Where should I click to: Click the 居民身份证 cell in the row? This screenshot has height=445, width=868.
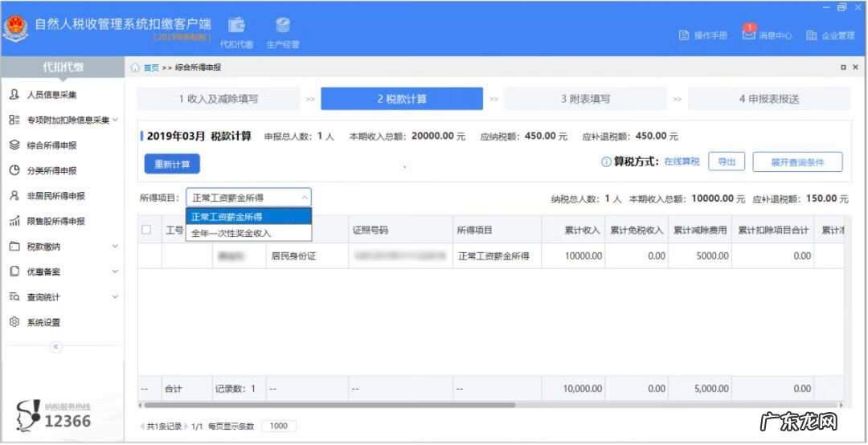click(307, 256)
